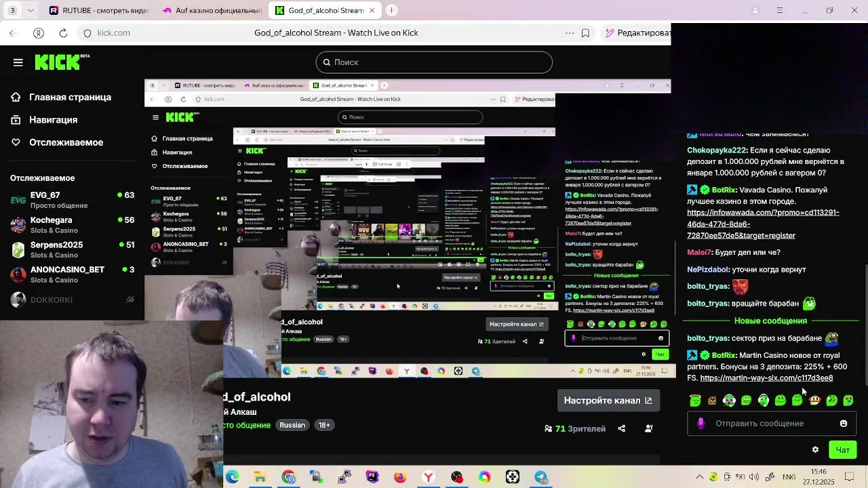Image resolution: width=868 pixels, height=488 pixels.
Task: Go back in the browser
Action: point(13,33)
